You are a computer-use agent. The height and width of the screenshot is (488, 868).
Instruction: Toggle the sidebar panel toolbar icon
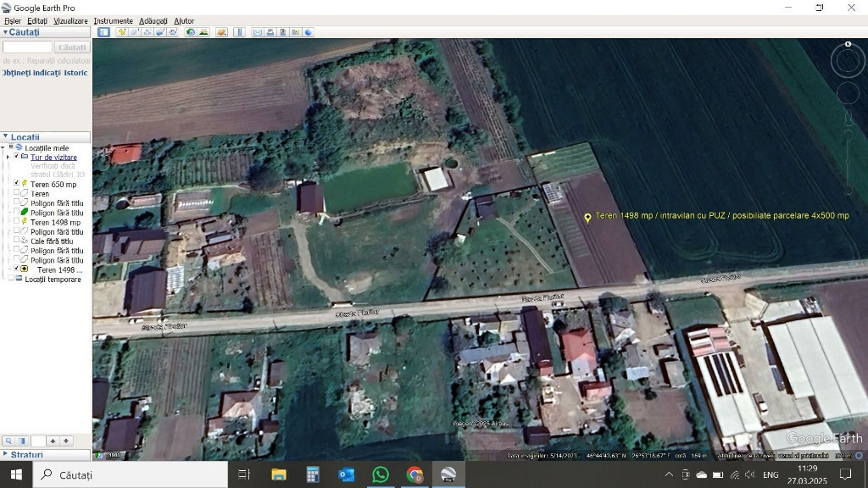pos(103,32)
